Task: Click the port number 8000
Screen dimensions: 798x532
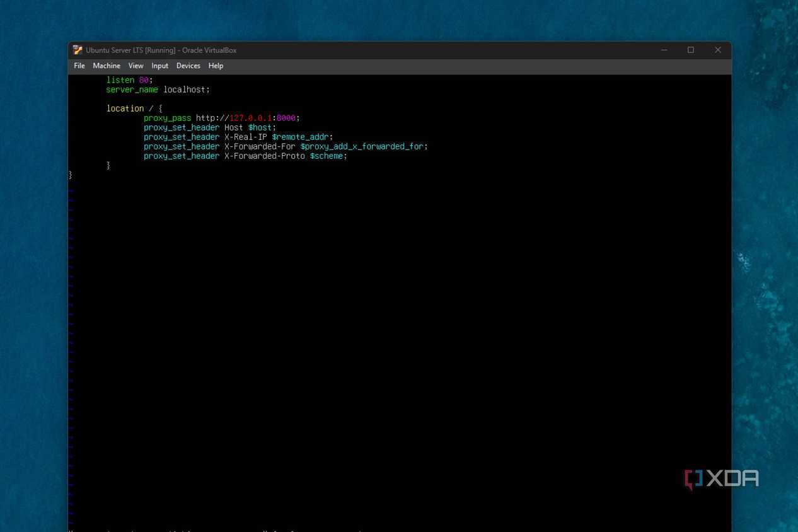Action: click(286, 118)
